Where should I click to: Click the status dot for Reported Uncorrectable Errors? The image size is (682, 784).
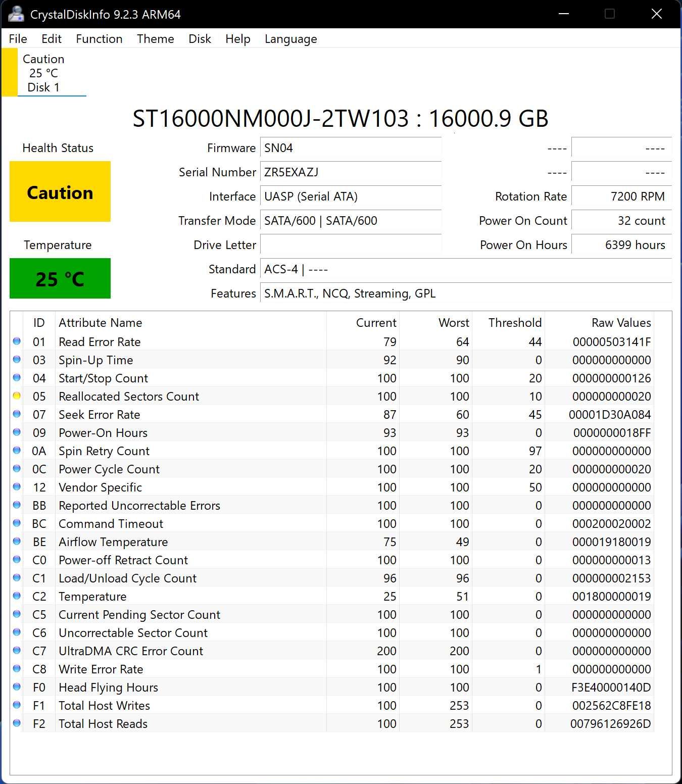coord(17,505)
